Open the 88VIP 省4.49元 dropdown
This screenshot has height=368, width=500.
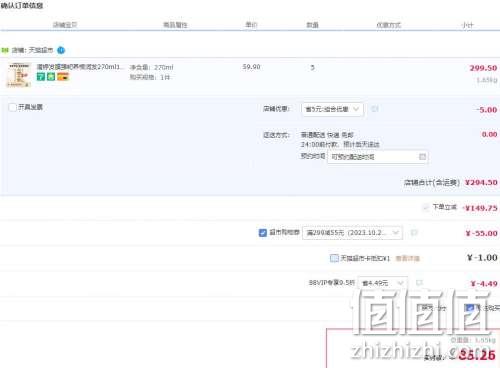click(383, 283)
